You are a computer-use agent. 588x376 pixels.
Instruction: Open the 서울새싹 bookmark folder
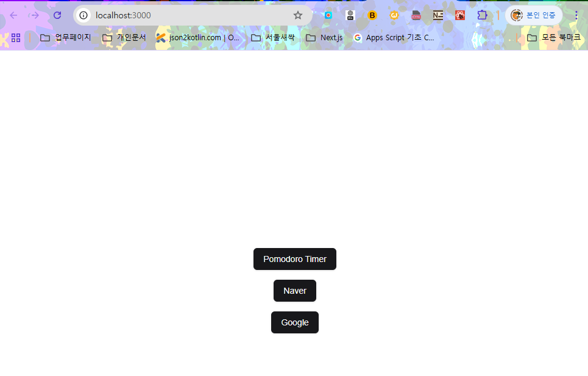[x=273, y=38]
